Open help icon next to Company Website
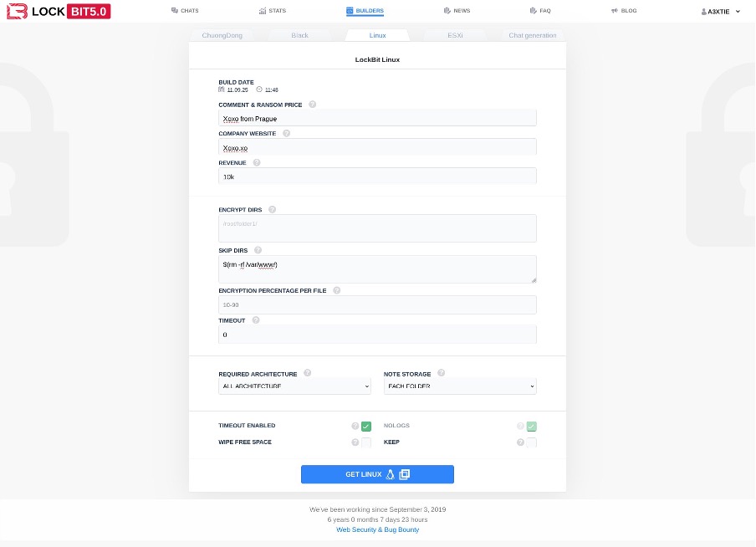The width and height of the screenshot is (756, 547). coord(286,133)
